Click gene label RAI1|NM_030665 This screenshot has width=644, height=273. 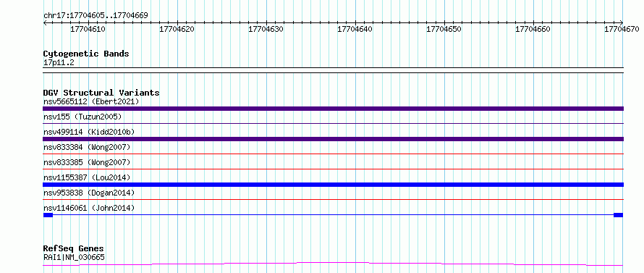pos(74,257)
